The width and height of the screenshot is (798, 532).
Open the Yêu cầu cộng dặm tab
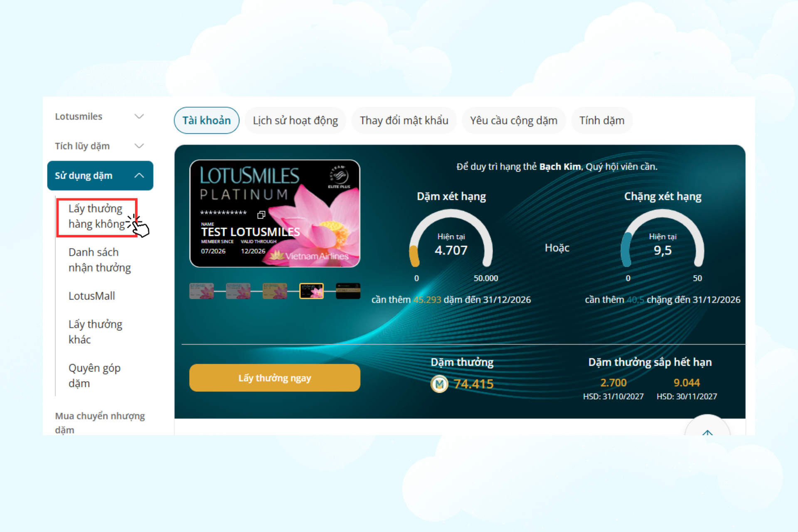514,121
